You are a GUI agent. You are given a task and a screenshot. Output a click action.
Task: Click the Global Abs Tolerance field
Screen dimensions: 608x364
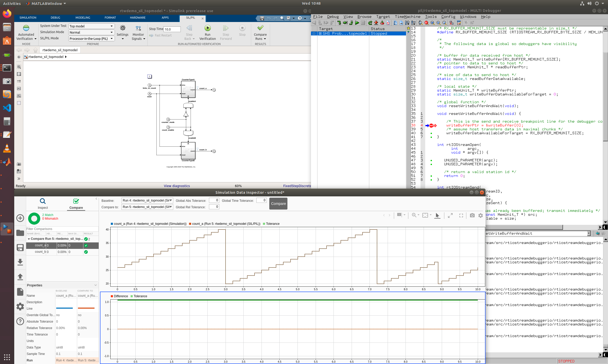[x=214, y=200]
